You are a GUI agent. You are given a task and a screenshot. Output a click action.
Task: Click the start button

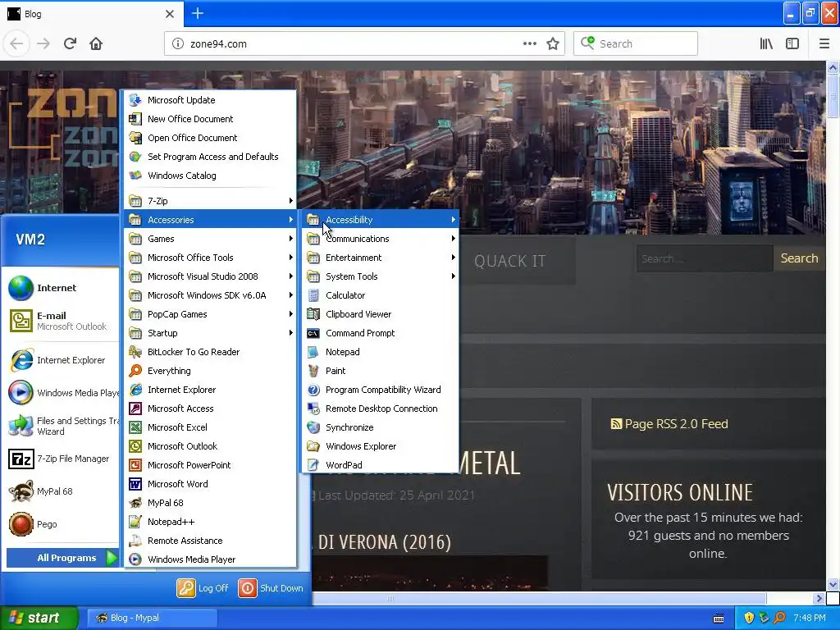pos(39,618)
